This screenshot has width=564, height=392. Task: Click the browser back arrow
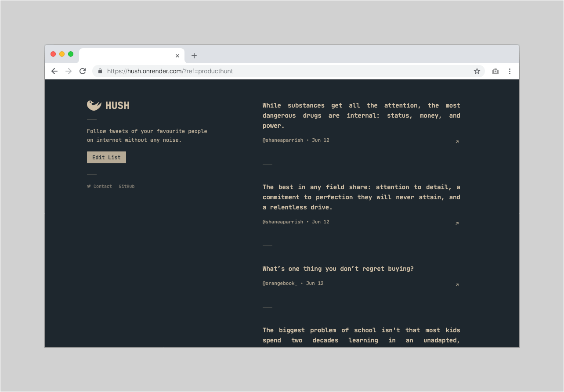[54, 71]
